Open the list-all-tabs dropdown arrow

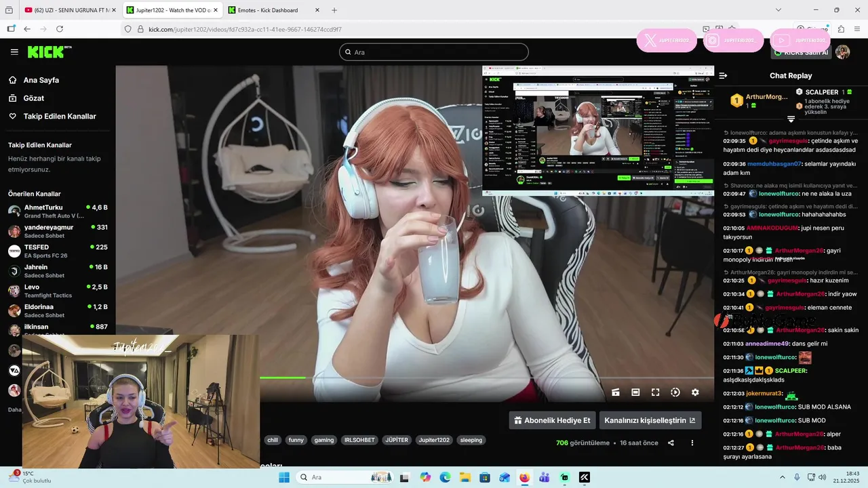778,10
